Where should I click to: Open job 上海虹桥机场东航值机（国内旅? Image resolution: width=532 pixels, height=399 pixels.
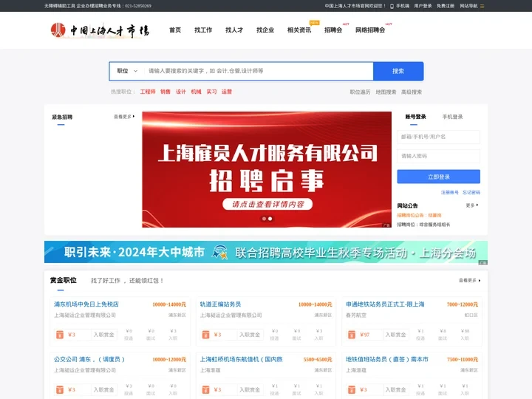point(241,359)
